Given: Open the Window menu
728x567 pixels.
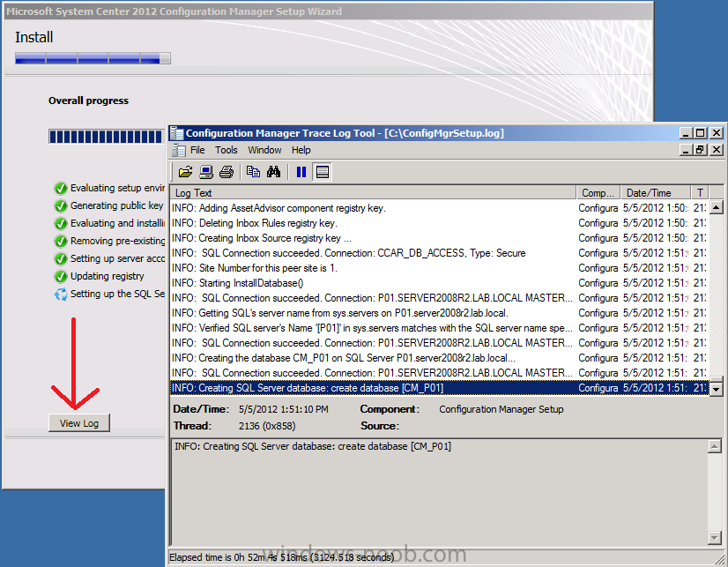Looking at the screenshot, I should coord(264,150).
